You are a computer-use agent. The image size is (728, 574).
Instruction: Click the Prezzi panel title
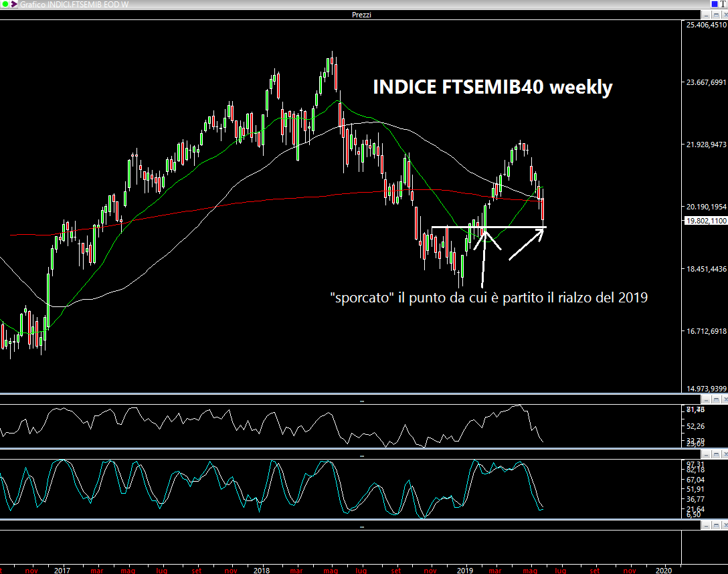pyautogui.click(x=361, y=15)
